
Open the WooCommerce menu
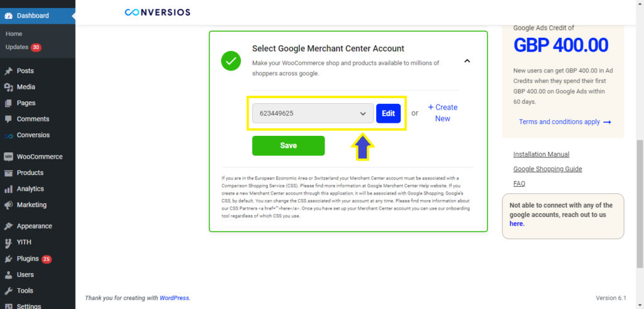(38, 157)
